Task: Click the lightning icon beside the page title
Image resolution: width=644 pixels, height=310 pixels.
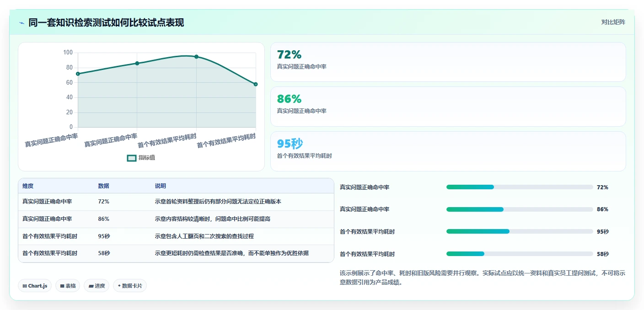Action: [22, 23]
